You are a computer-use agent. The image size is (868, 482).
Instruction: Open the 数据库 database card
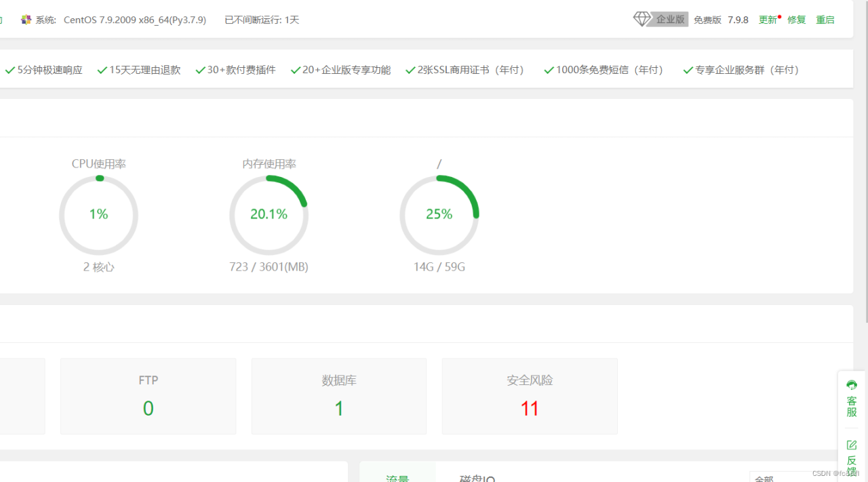(339, 396)
